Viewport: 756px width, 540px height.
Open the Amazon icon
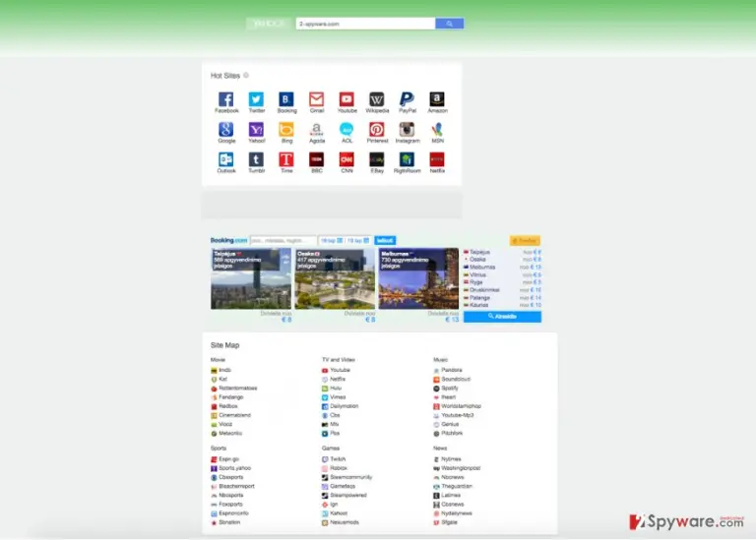click(437, 99)
